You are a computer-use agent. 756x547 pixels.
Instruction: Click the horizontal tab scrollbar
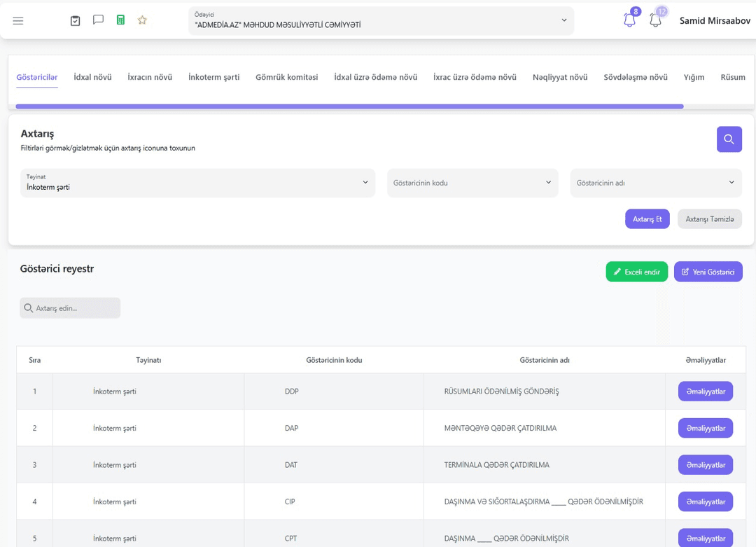click(x=349, y=106)
